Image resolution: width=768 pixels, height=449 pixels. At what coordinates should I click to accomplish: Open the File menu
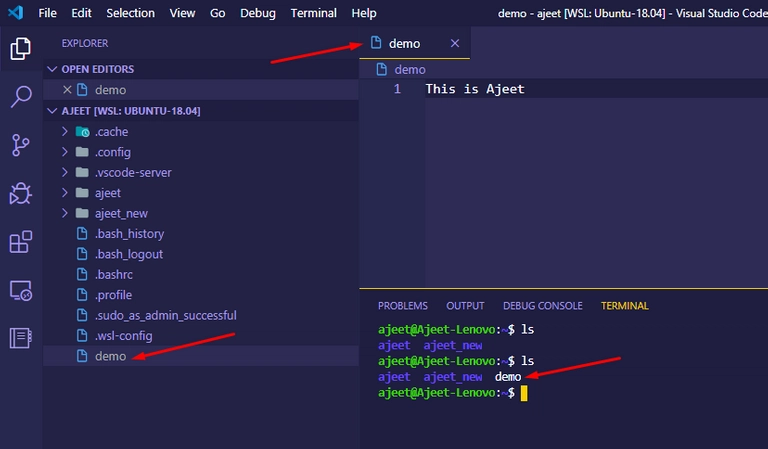click(48, 13)
